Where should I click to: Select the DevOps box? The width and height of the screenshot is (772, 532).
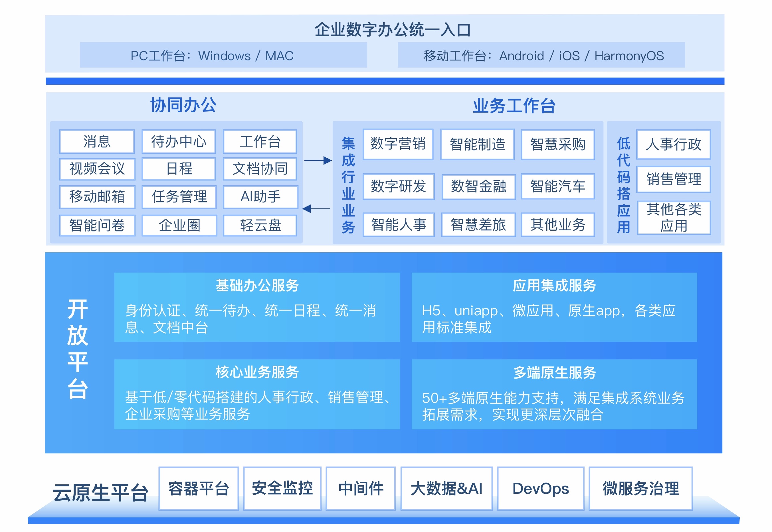[541, 489]
